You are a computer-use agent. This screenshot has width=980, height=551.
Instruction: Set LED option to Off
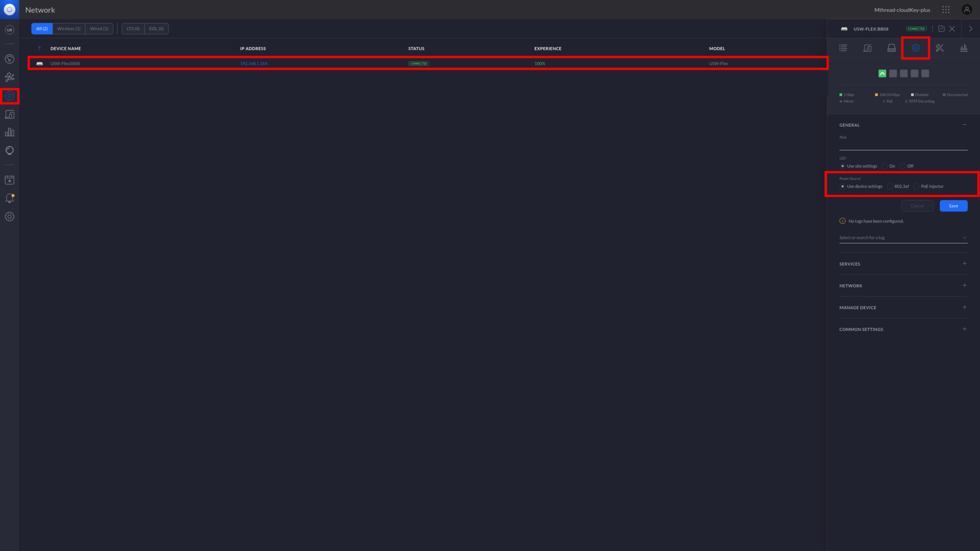click(x=902, y=166)
